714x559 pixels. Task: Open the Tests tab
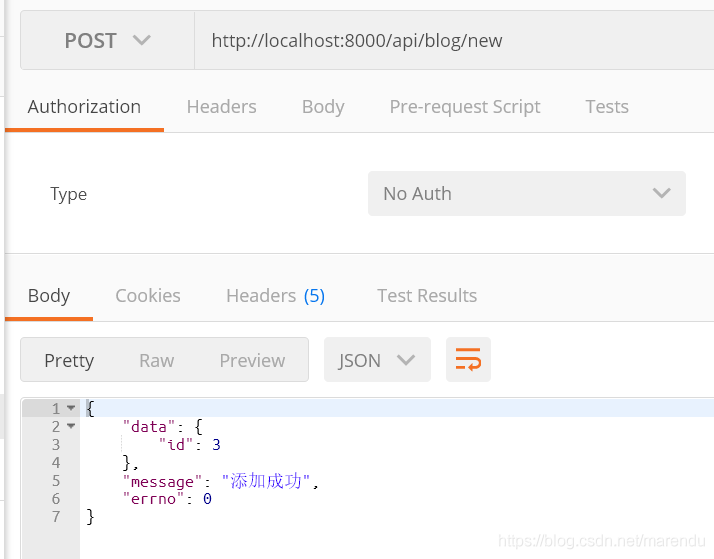click(607, 107)
